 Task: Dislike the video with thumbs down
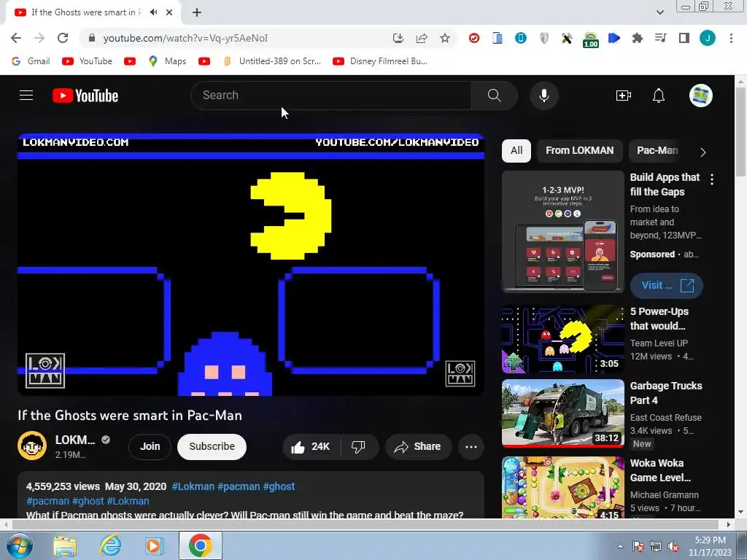click(x=358, y=447)
